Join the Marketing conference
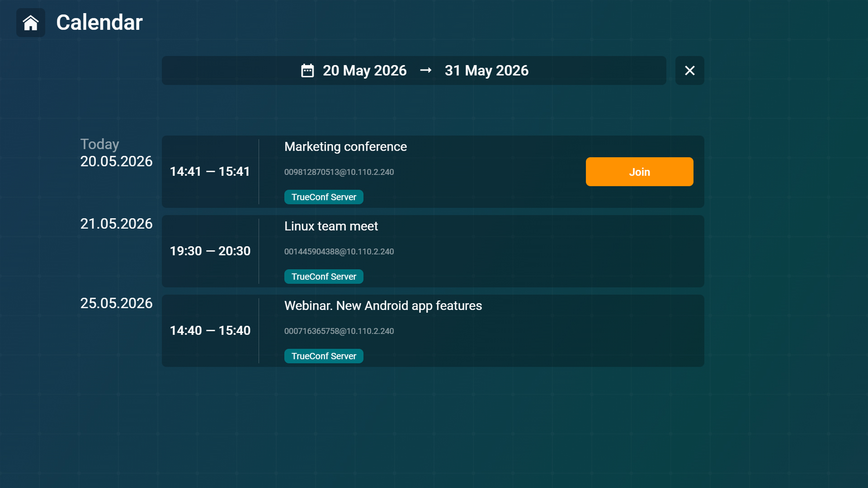This screenshot has width=868, height=488. [639, 172]
